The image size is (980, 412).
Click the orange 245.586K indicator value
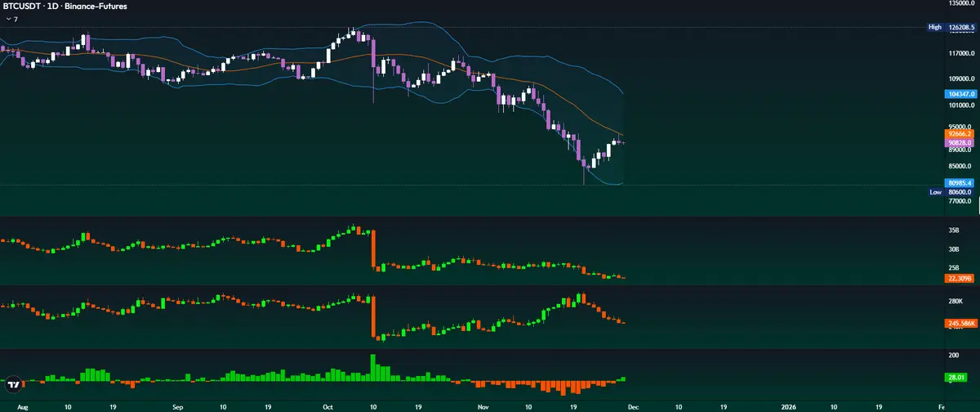[960, 324]
